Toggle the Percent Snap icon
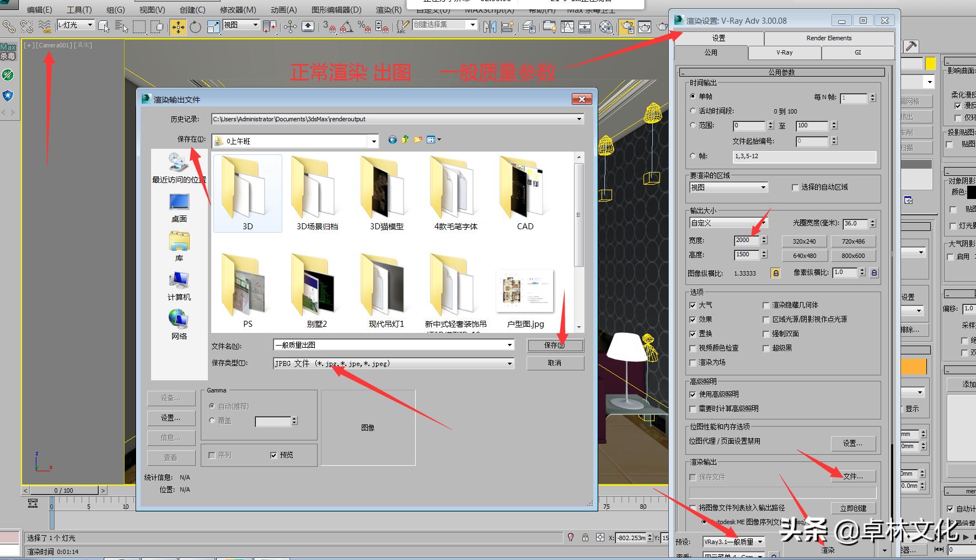The width and height of the screenshot is (976, 560). click(x=364, y=26)
